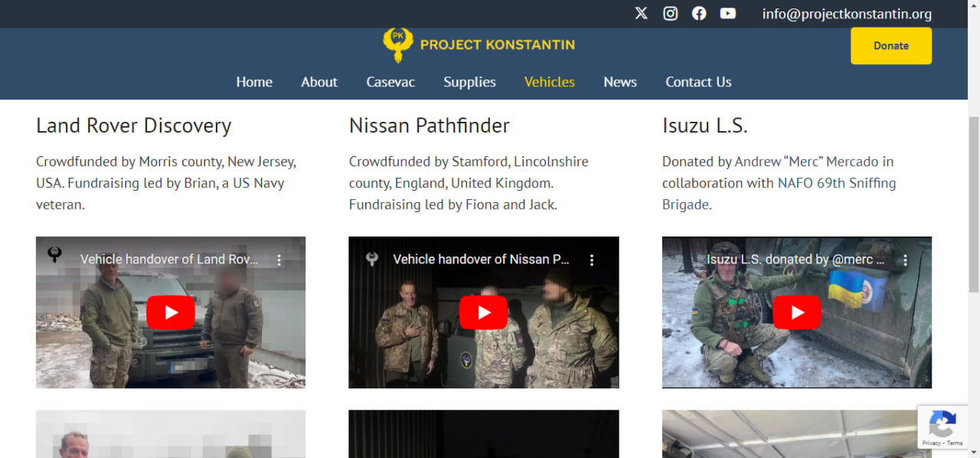
Task: Click channel avatar on Nissan video
Action: (x=372, y=259)
